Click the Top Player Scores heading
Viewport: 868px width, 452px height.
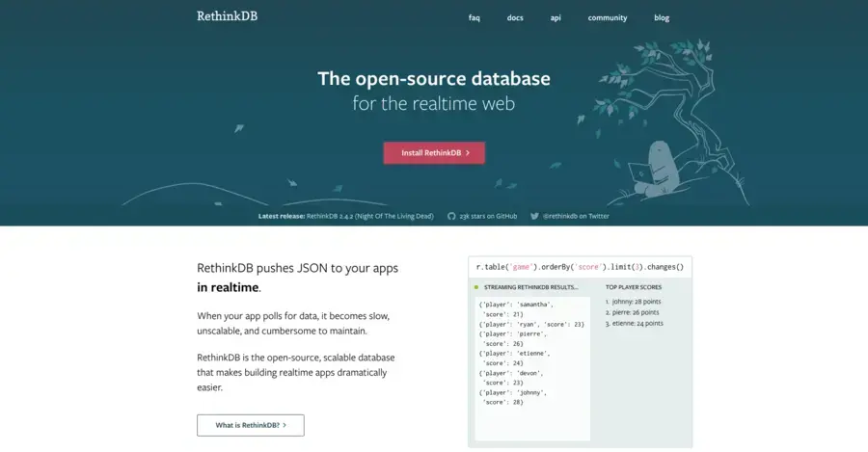point(634,287)
